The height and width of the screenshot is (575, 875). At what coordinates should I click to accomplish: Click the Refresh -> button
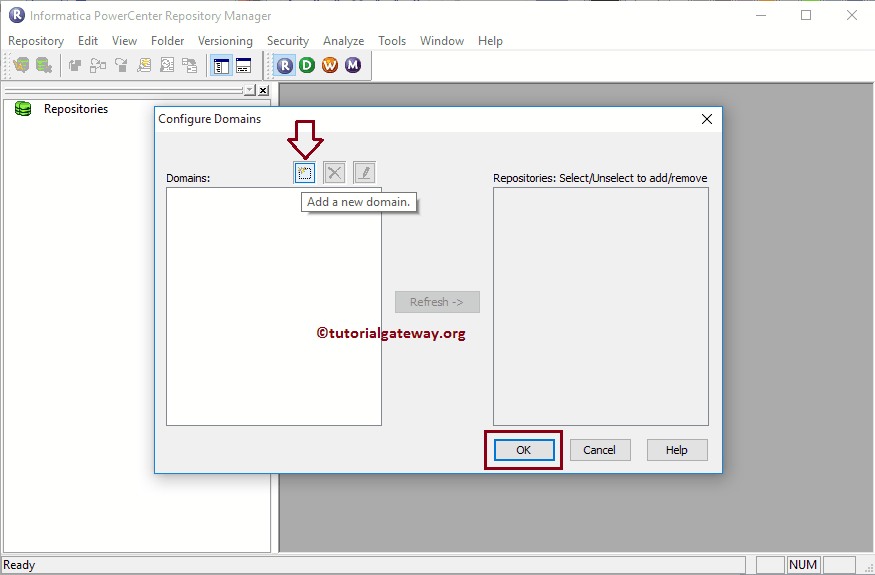coord(437,302)
